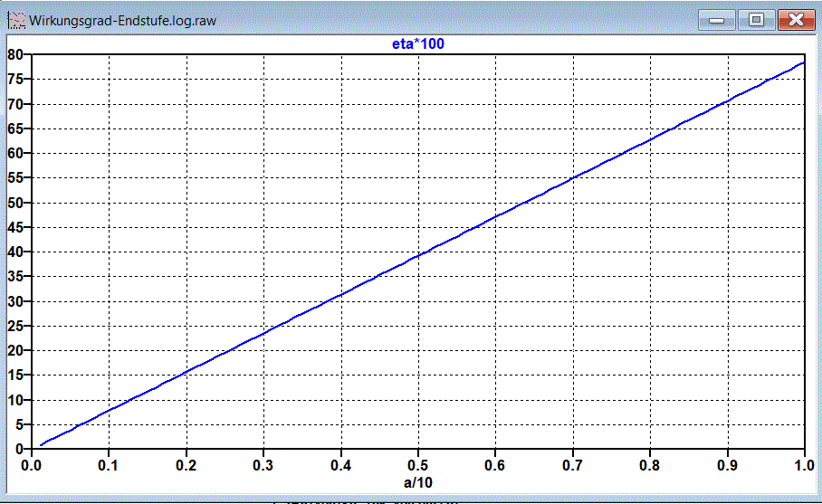This screenshot has height=504, width=822.
Task: Click the 0.8 value on horizontal axis
Action: pyautogui.click(x=650, y=465)
